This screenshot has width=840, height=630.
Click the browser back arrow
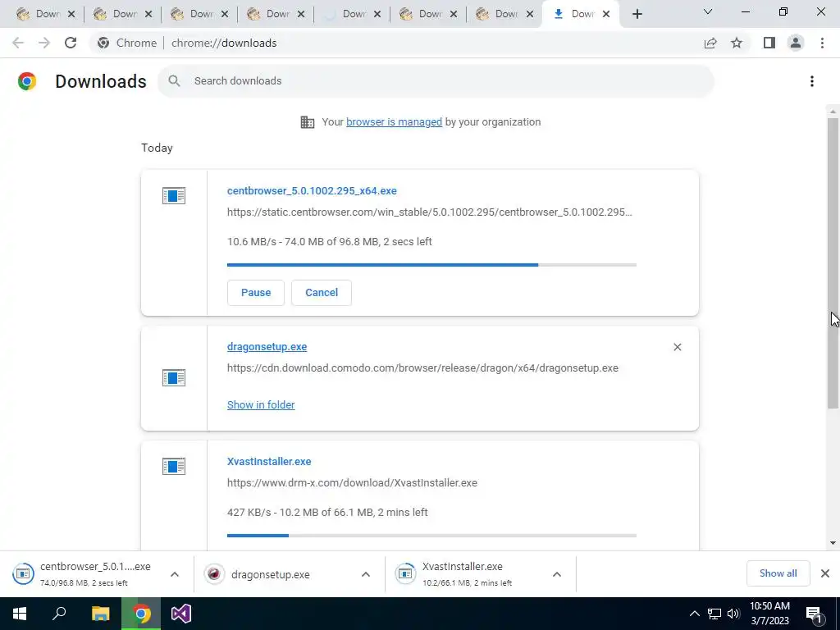click(18, 43)
